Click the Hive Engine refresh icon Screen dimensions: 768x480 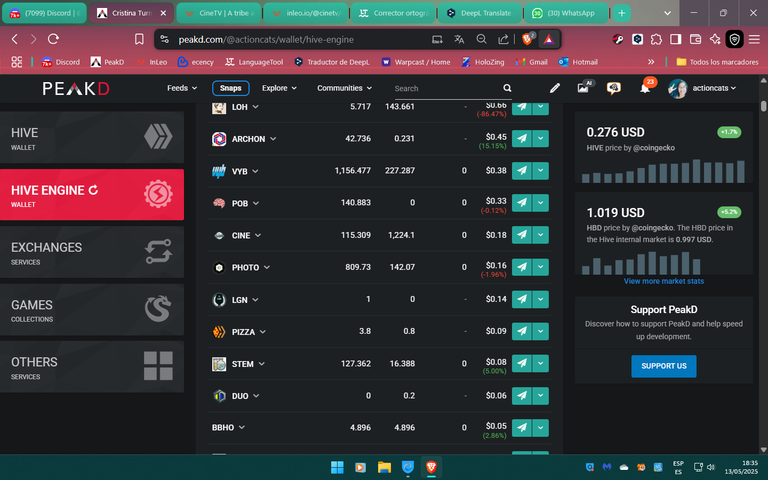93,190
